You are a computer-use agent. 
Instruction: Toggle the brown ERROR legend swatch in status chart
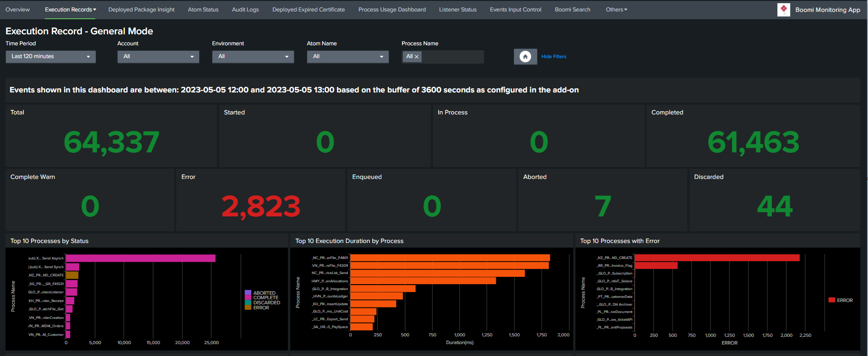(x=248, y=307)
